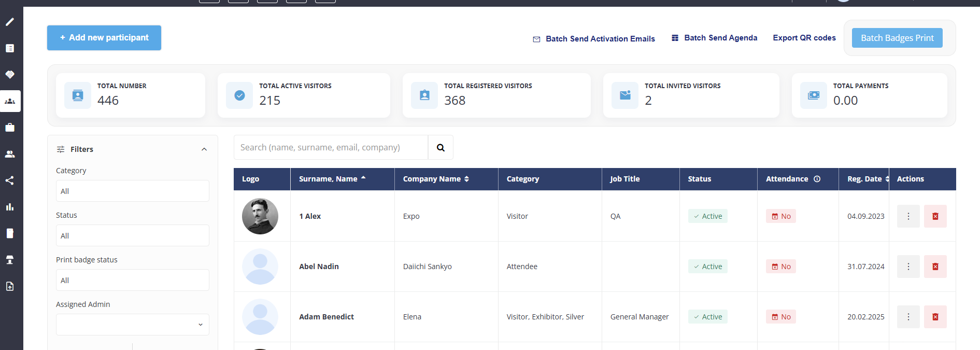
Task: Open the list icon in left sidebar
Action: click(x=10, y=48)
